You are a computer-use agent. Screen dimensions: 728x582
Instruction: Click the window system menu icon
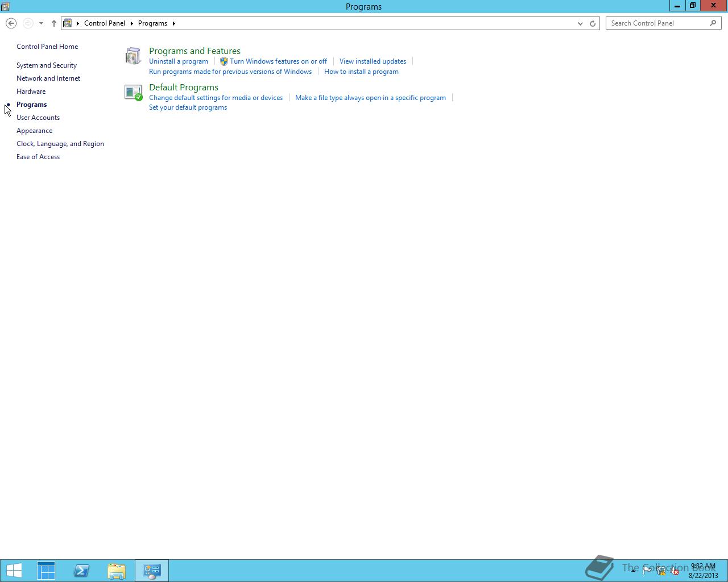pos(5,7)
